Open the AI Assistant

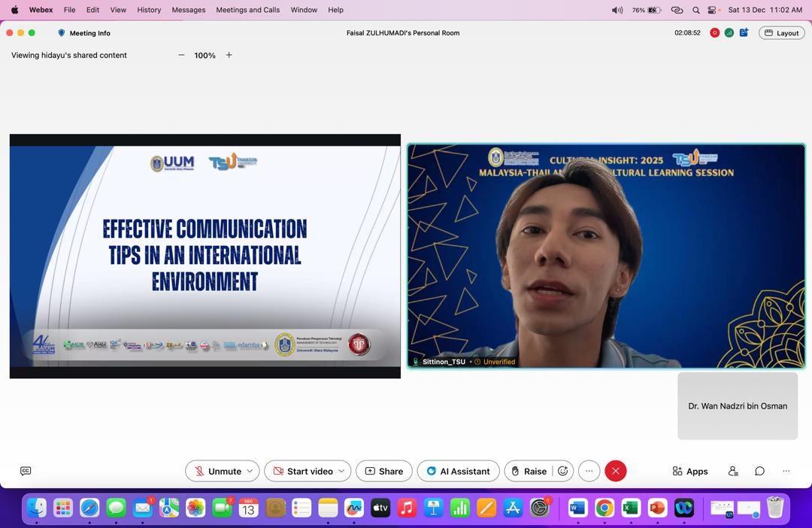(x=458, y=471)
